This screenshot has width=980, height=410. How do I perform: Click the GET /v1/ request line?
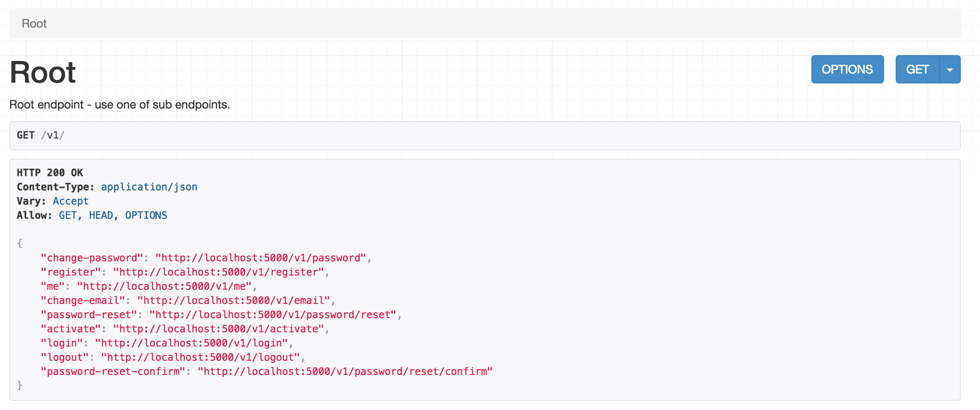[40, 135]
